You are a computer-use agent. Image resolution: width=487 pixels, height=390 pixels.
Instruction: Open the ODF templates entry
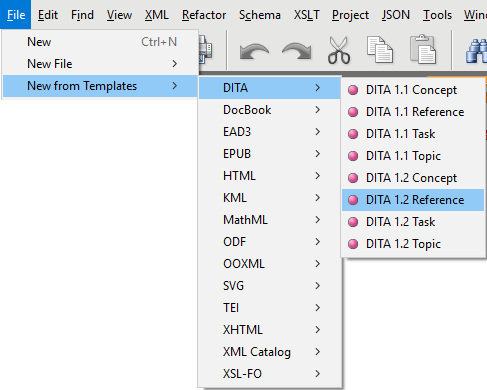(x=270, y=242)
